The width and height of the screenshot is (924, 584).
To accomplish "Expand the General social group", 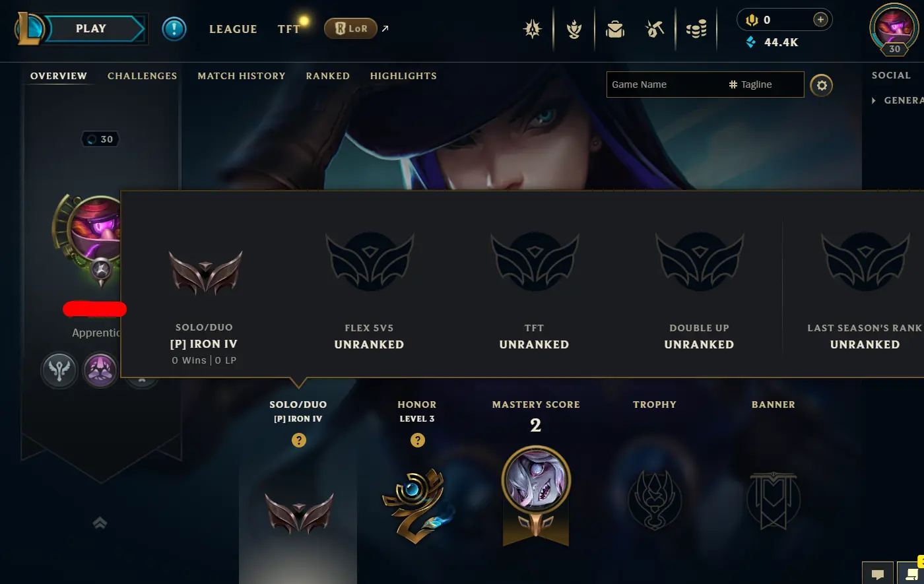I will click(898, 100).
